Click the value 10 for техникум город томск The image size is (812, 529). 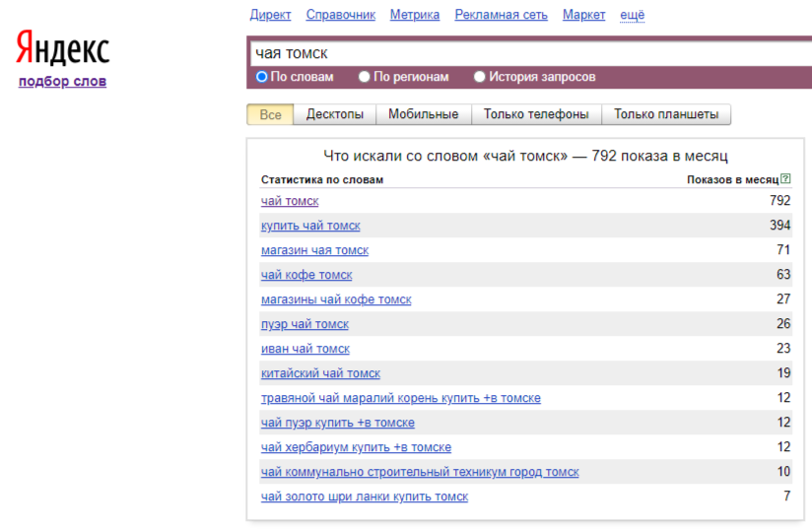click(783, 472)
